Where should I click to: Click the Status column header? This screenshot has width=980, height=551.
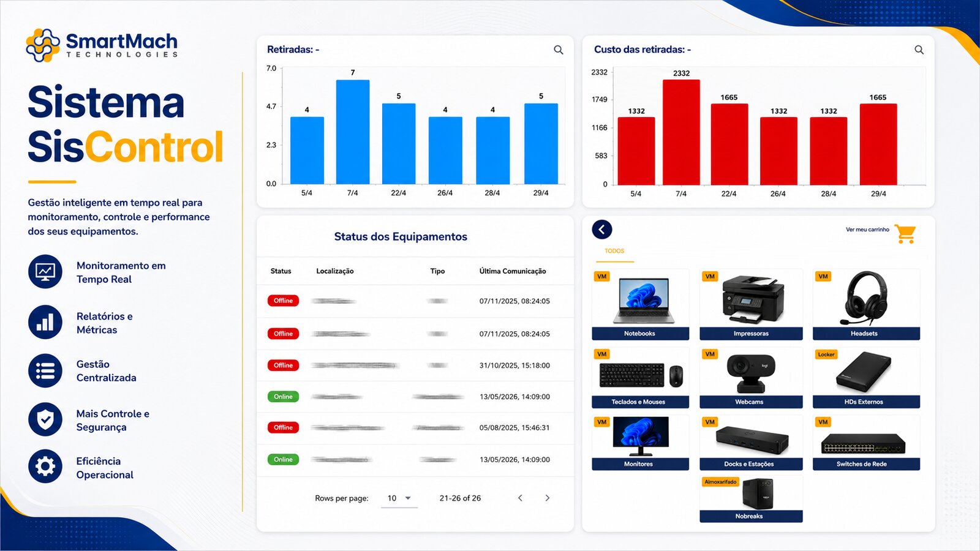point(281,271)
